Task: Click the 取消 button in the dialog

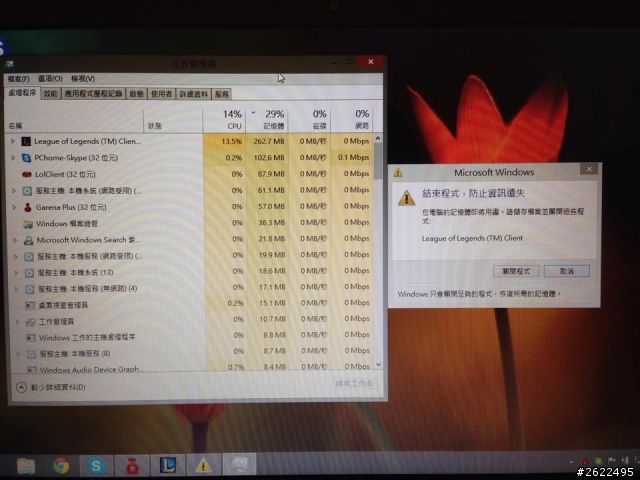Action: coord(567,271)
